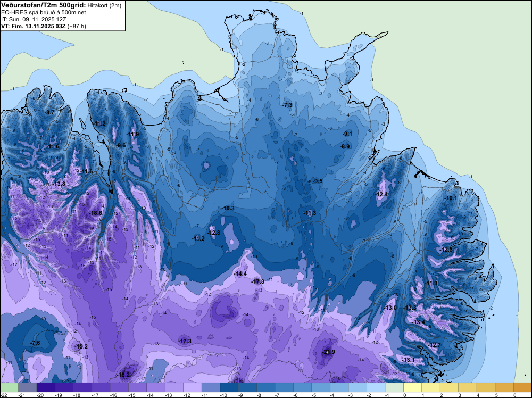Select the -8.9 temperature value
This screenshot has width=532, height=398.
click(345, 146)
